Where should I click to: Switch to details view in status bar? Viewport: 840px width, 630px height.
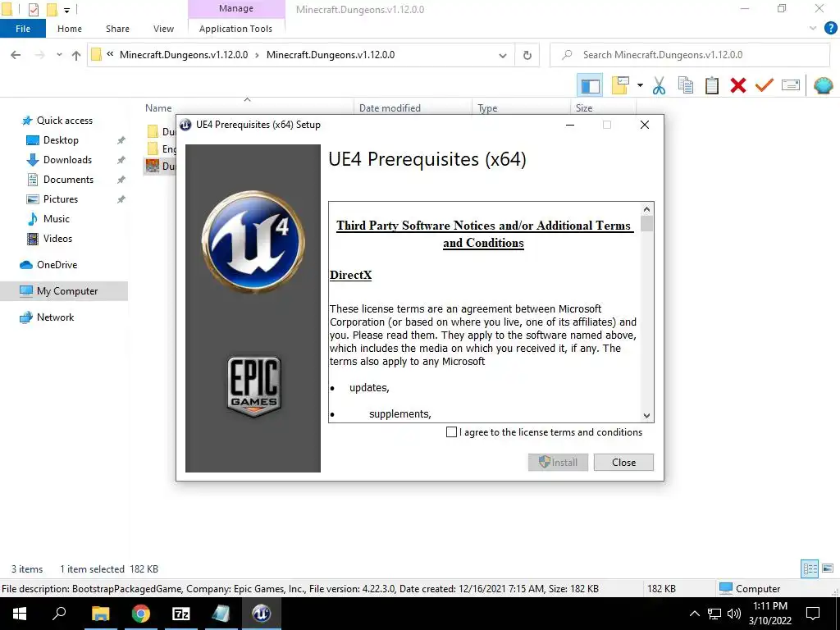[810, 568]
